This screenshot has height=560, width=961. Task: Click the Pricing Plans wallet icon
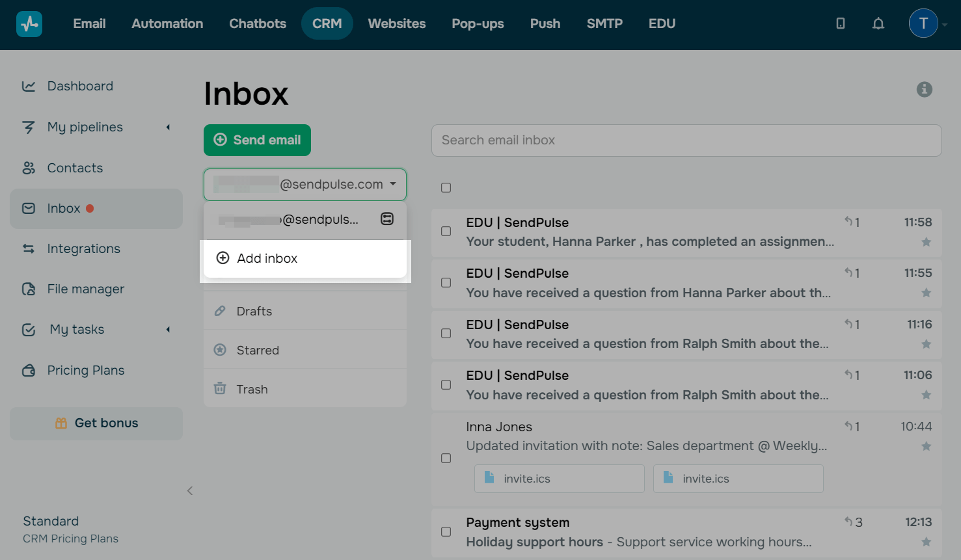[x=29, y=370]
